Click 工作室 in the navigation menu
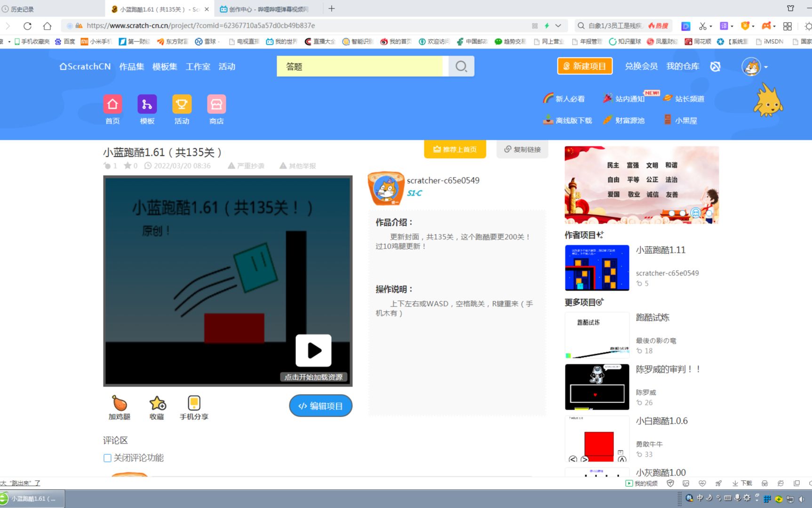 198,66
